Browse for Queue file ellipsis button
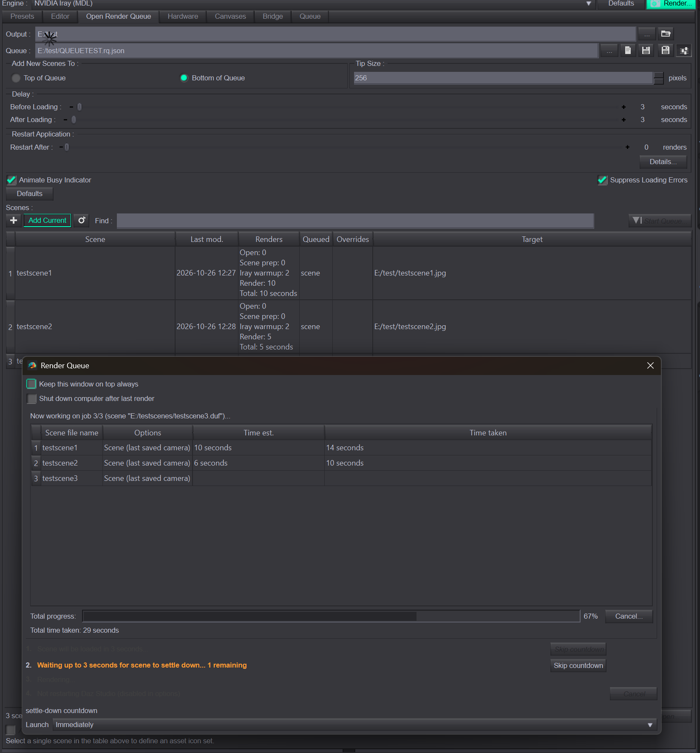The width and height of the screenshot is (700, 753). (x=609, y=51)
